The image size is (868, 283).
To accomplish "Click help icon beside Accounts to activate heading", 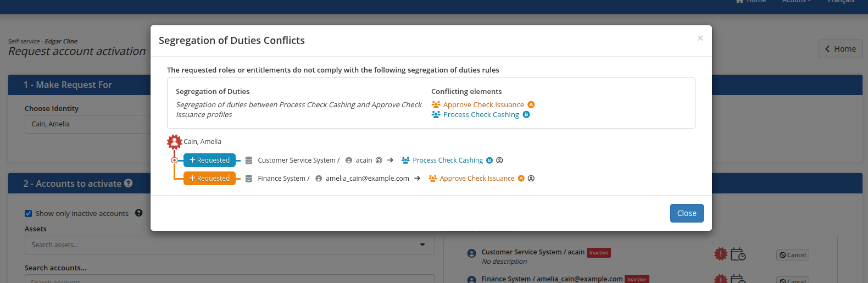I will click(x=129, y=183).
